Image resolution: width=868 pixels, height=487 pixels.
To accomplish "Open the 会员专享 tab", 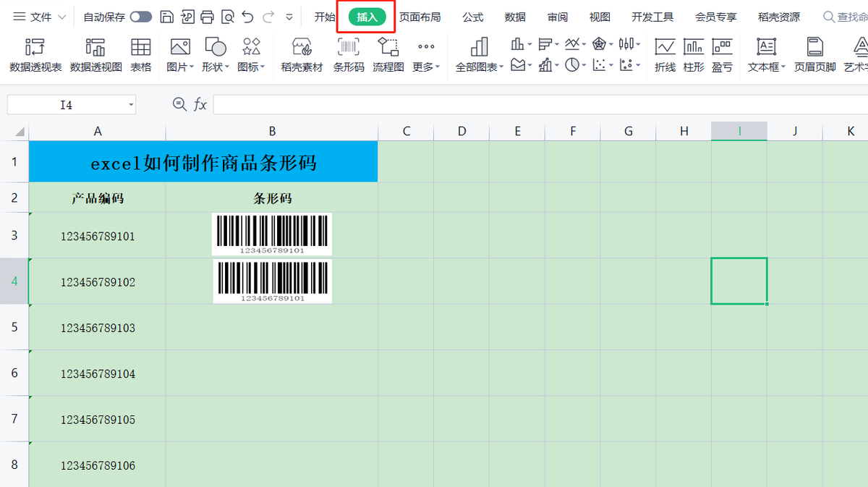I will pyautogui.click(x=716, y=17).
